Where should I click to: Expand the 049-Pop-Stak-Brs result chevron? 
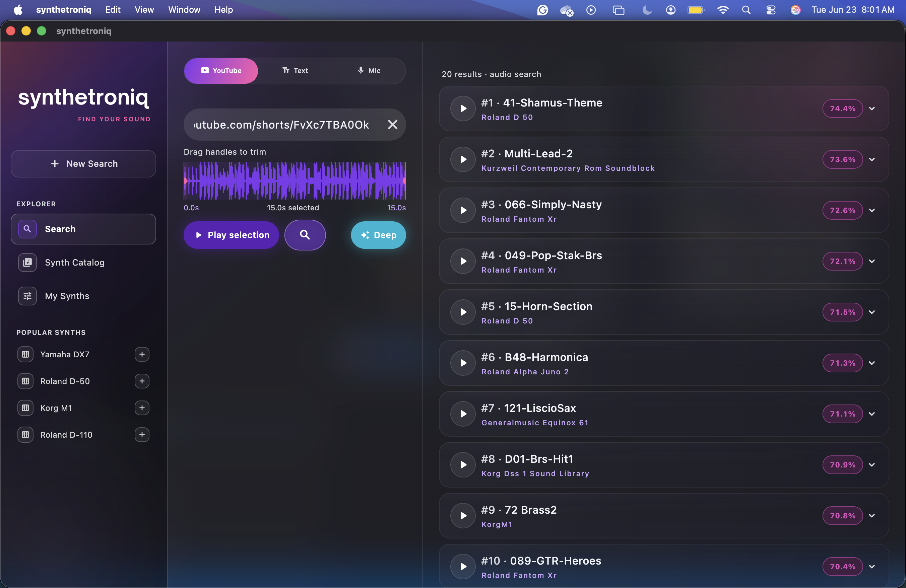872,261
